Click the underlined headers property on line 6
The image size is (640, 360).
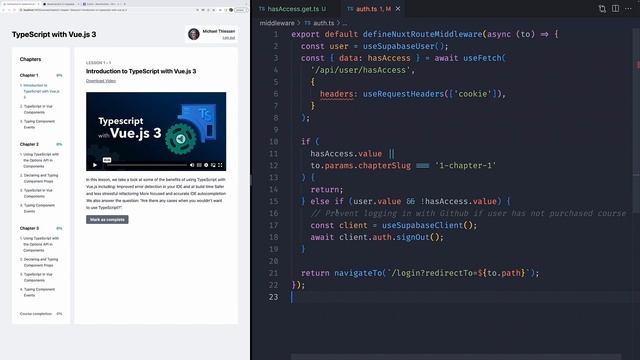click(x=336, y=94)
